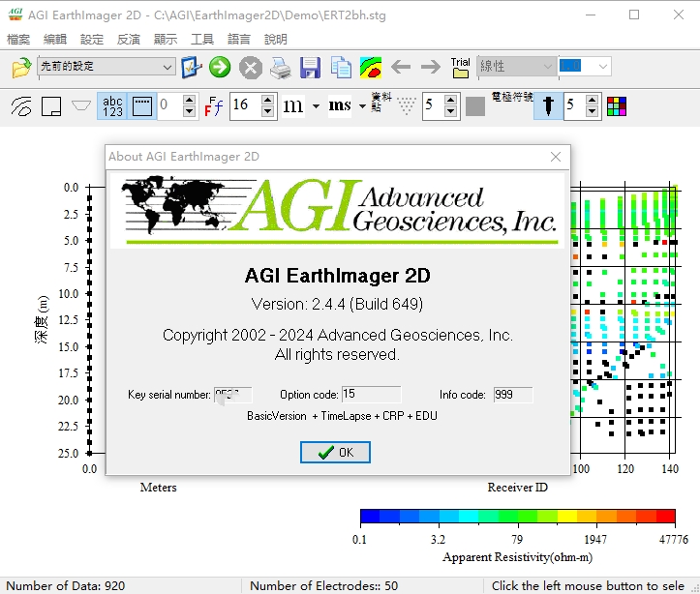Screen dimensions: 700x594
Task: Decrease data point size spinner
Action: tap(450, 111)
